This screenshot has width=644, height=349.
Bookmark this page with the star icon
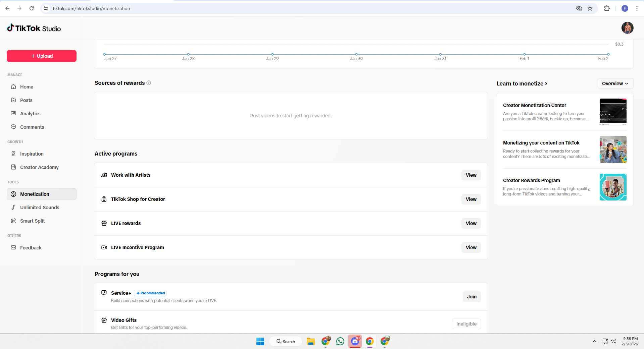590,8
